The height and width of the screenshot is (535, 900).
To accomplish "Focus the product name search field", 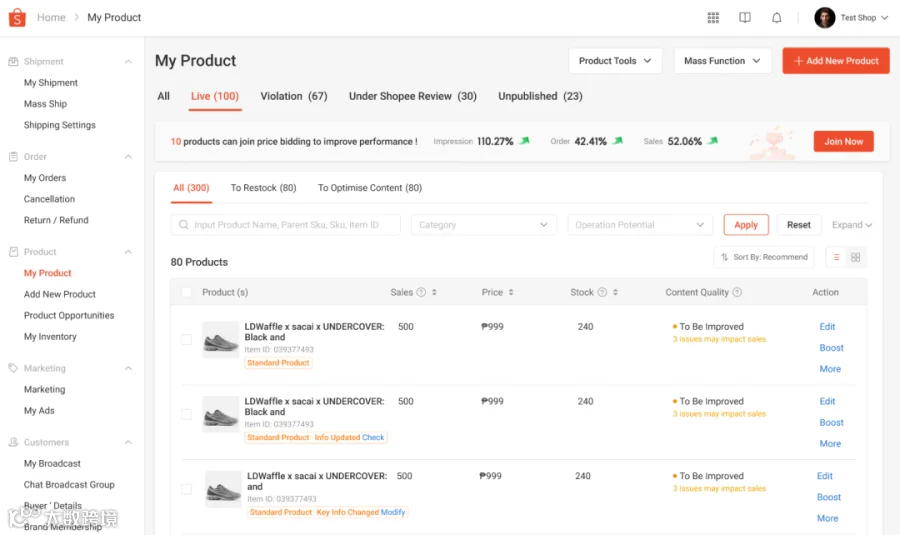I will [285, 225].
